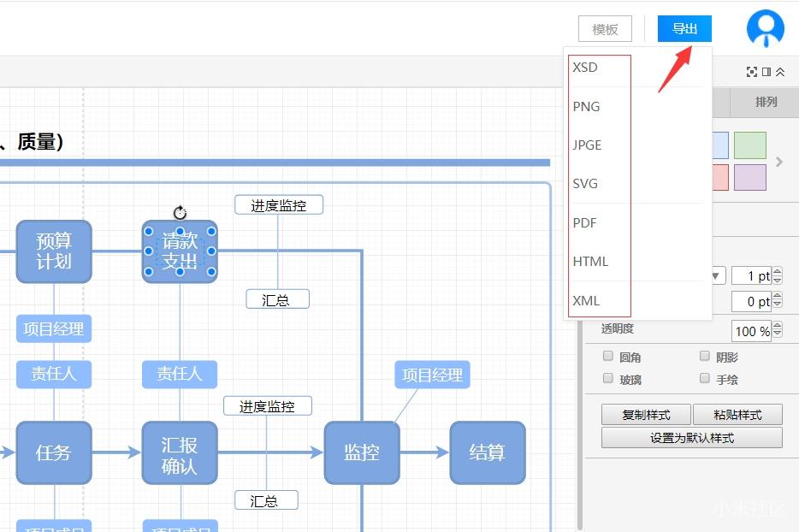Screen dimensions: 799x532
Task: Open the 模板 templates button
Action: click(605, 29)
